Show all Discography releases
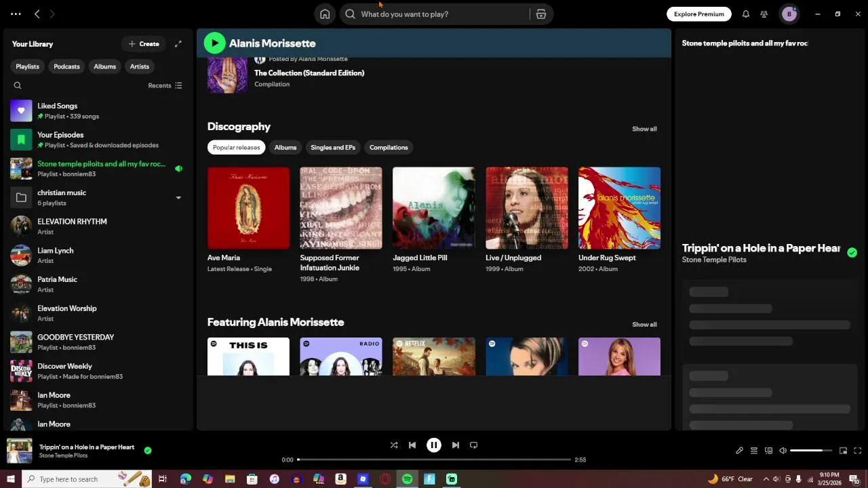 pos(644,129)
